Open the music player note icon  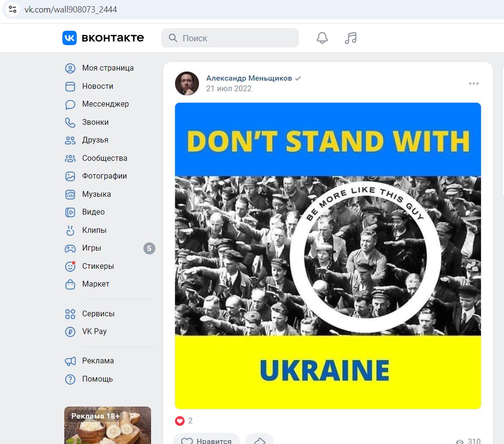[x=351, y=38]
